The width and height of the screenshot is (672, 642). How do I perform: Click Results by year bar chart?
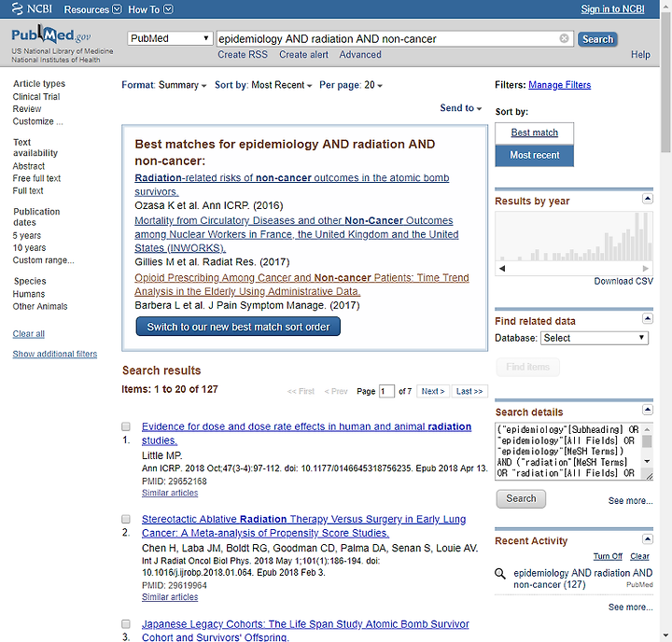(x=574, y=236)
